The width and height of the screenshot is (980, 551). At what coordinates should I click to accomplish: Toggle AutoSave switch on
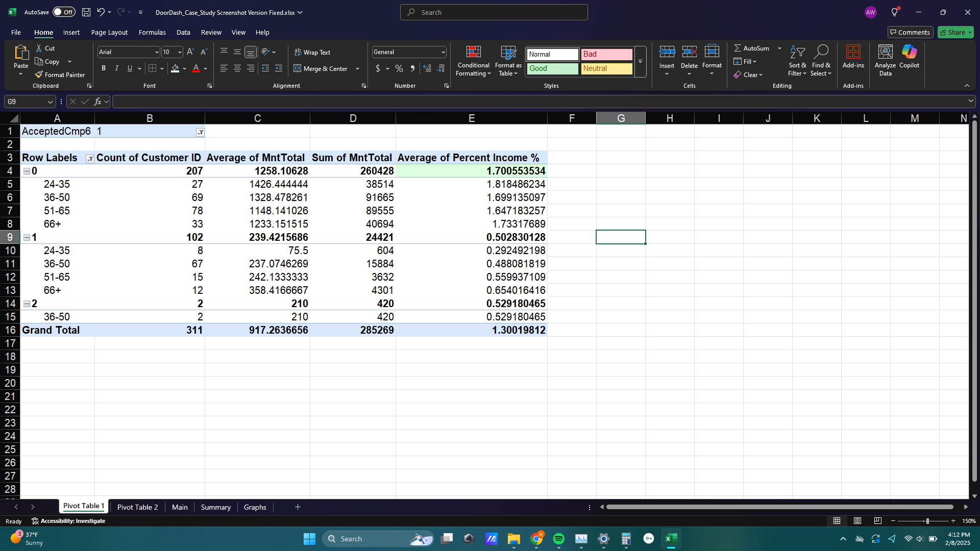point(64,12)
